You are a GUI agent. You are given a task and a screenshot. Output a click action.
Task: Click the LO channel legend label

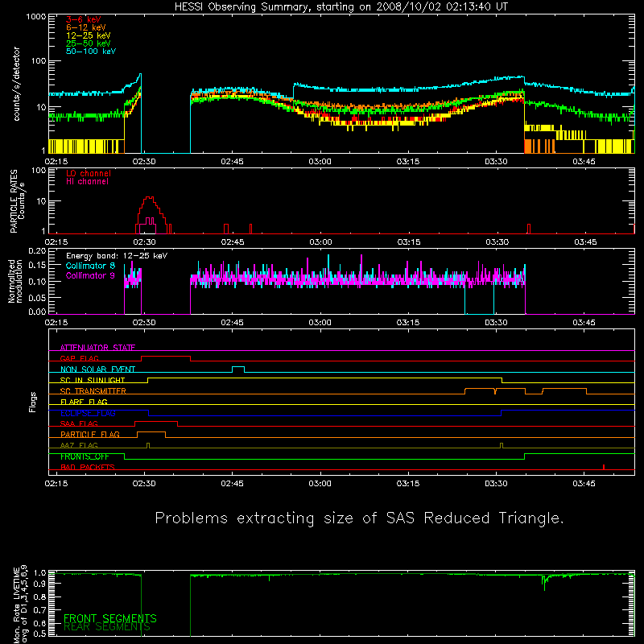(89, 173)
